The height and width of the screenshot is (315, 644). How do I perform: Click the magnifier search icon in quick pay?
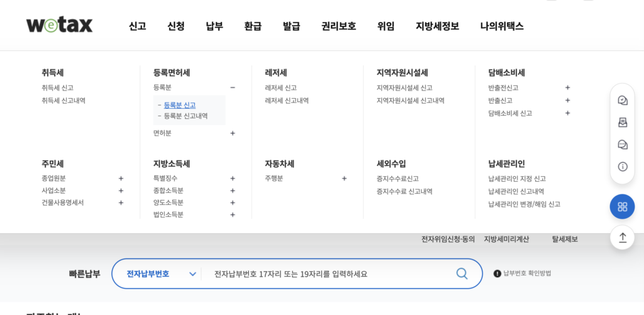click(x=462, y=274)
